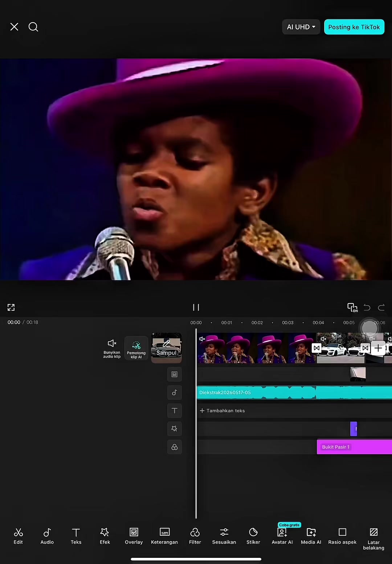Add a new clip with the plus button
The height and width of the screenshot is (564, 392).
(378, 348)
